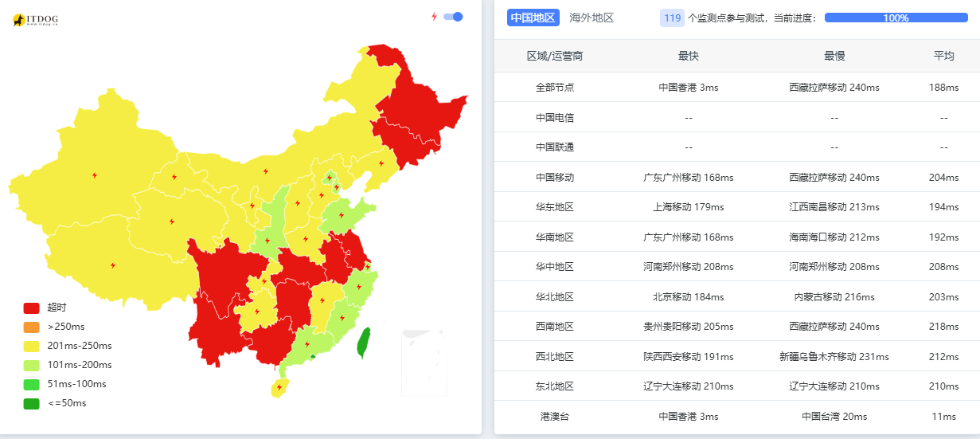Viewport: 980px width, 439px height.
Task: Click the lightning marker in Qinghai region
Action: [172, 221]
